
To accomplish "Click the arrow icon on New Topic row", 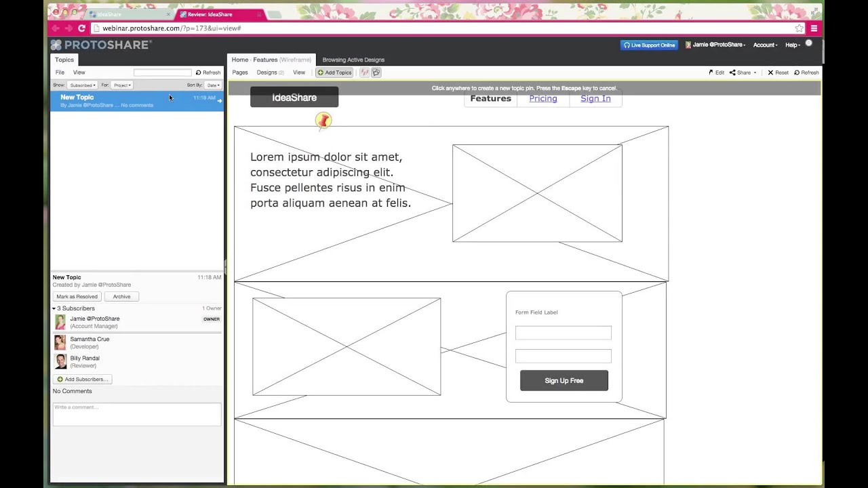I will [x=219, y=102].
